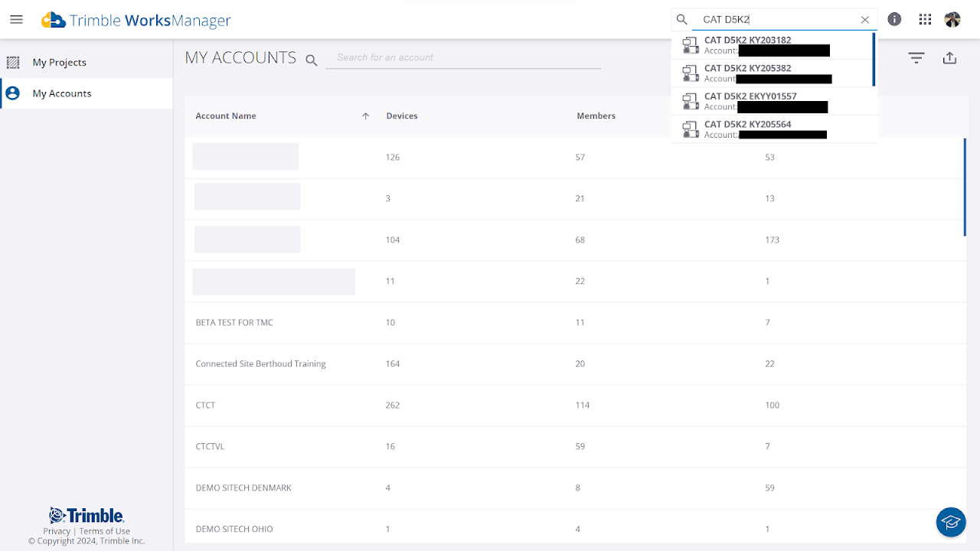The image size is (980, 551).
Task: Click device icon for CAT D5K2 KY203182
Action: pyautogui.click(x=691, y=45)
